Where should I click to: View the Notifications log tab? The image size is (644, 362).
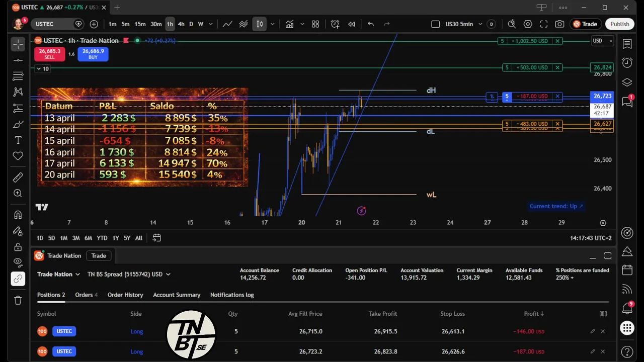click(232, 295)
